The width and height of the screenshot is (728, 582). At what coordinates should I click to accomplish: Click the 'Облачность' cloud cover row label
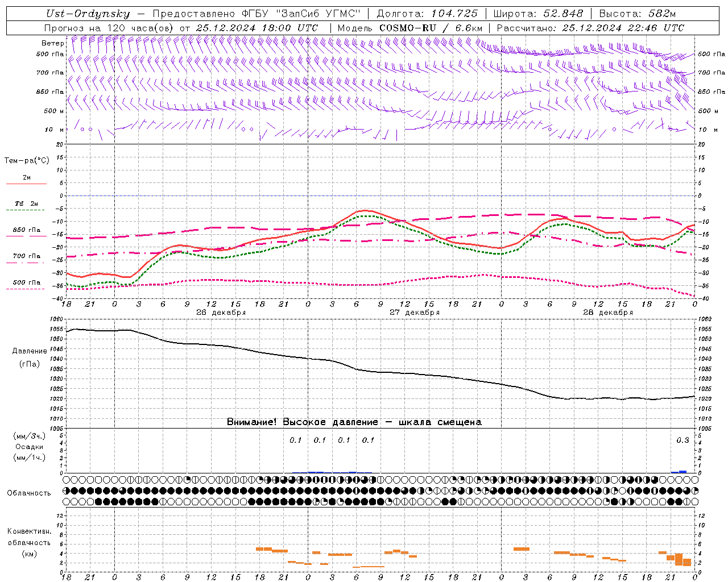pos(29,493)
